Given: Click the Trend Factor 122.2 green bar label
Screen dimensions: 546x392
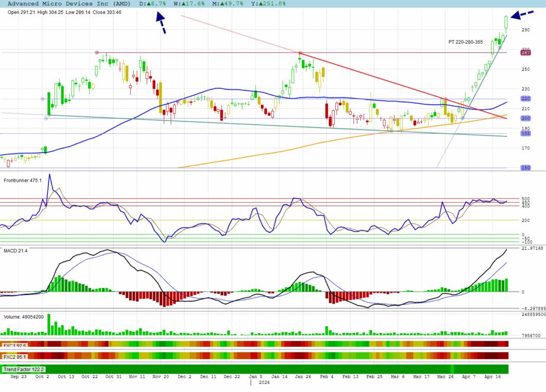Looking at the screenshot, I should click(x=23, y=369).
